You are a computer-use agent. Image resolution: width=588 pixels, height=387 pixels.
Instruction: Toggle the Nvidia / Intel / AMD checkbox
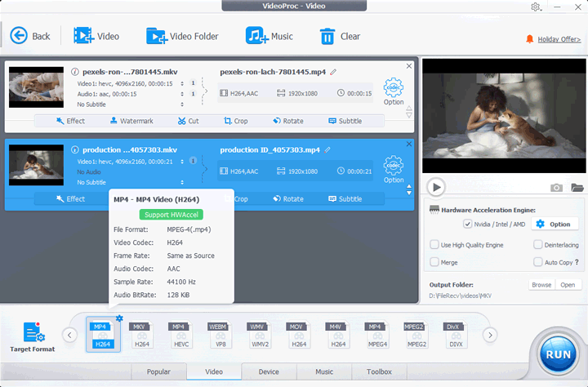coord(467,224)
